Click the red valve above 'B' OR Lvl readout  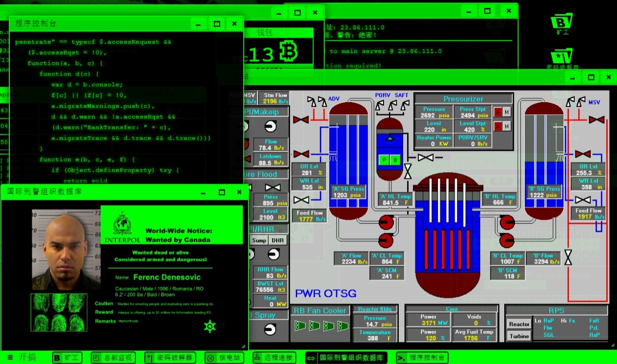pos(583,154)
